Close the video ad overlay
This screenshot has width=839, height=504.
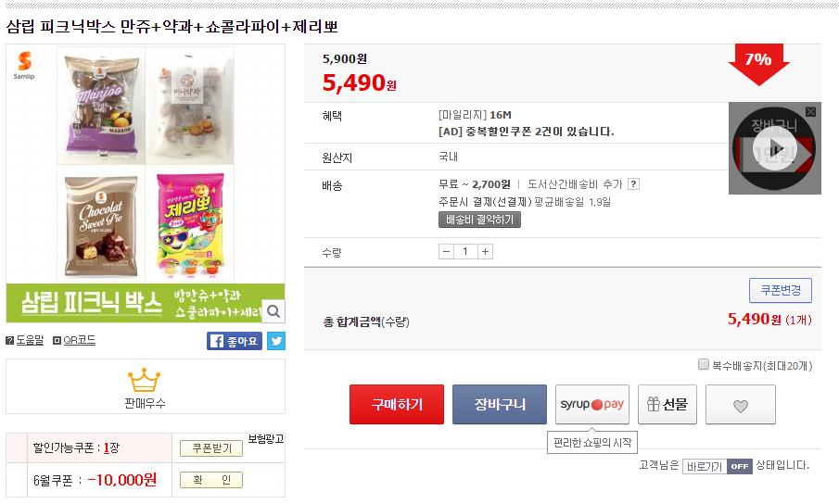[810, 112]
